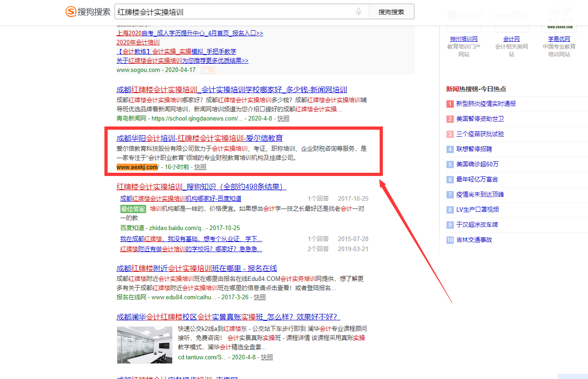Open the 学易优网 link

[559, 39]
